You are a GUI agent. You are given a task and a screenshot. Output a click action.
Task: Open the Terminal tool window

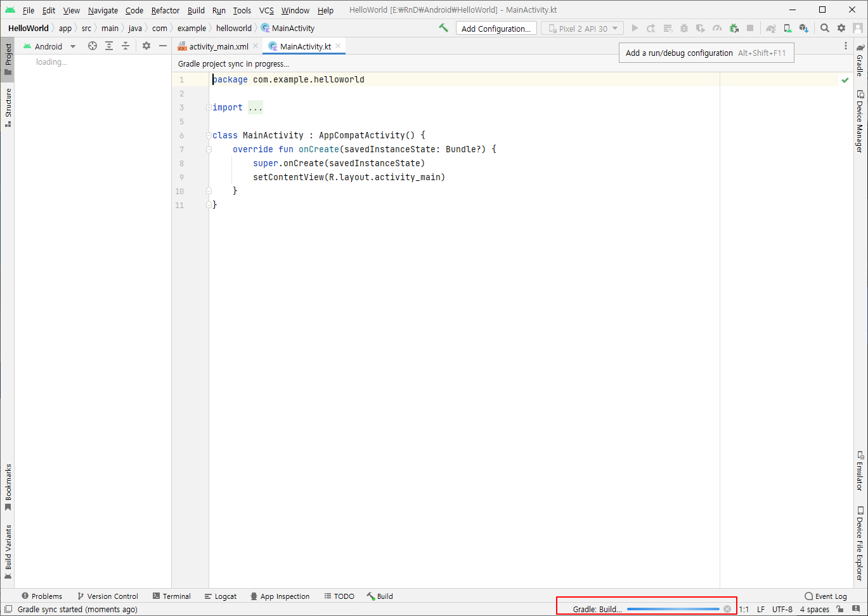(x=172, y=596)
